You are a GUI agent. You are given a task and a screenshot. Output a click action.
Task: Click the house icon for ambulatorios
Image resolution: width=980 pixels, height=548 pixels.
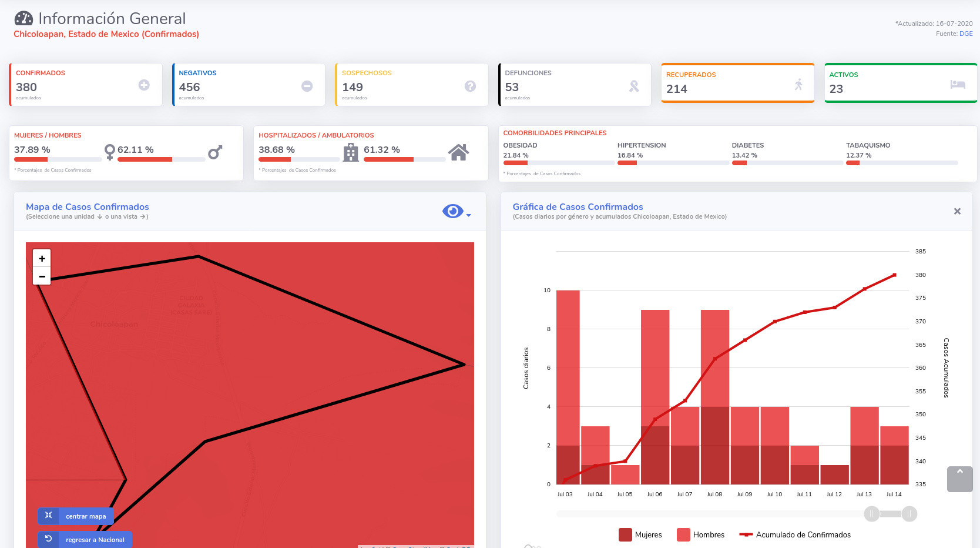pos(459,152)
